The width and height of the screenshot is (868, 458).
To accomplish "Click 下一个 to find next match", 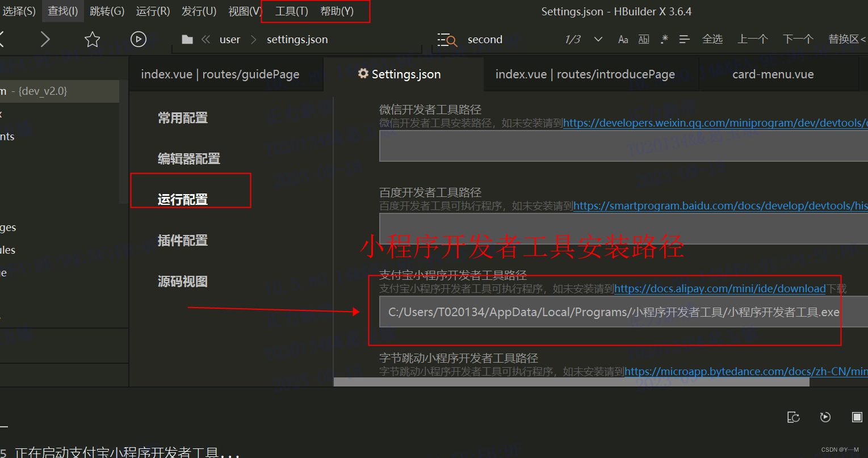I will [797, 39].
